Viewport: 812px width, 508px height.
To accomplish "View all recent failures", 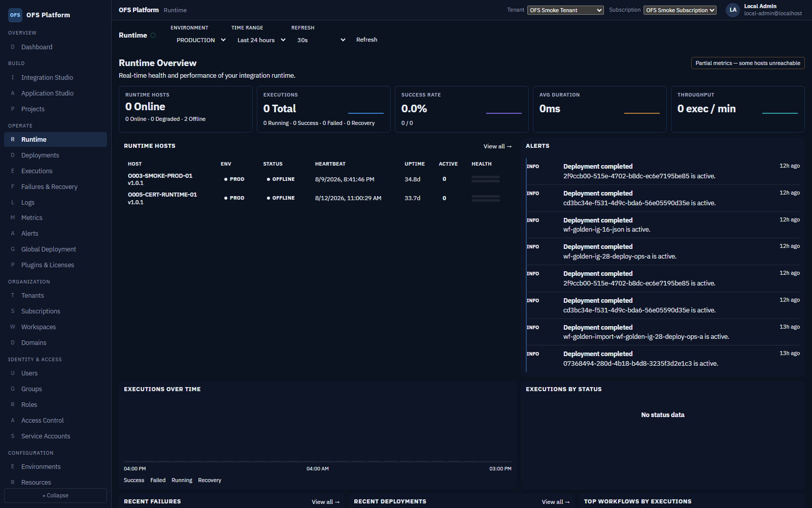I will click(x=325, y=502).
